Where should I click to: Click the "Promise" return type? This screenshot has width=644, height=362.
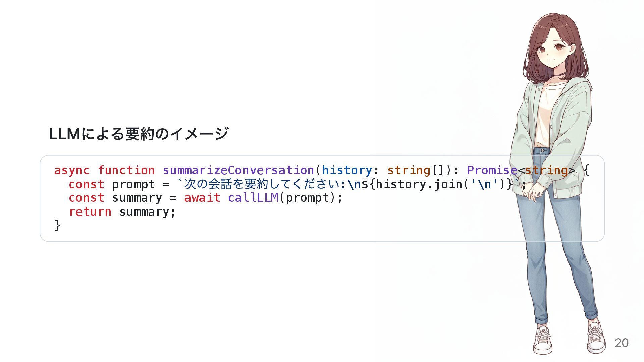point(492,170)
